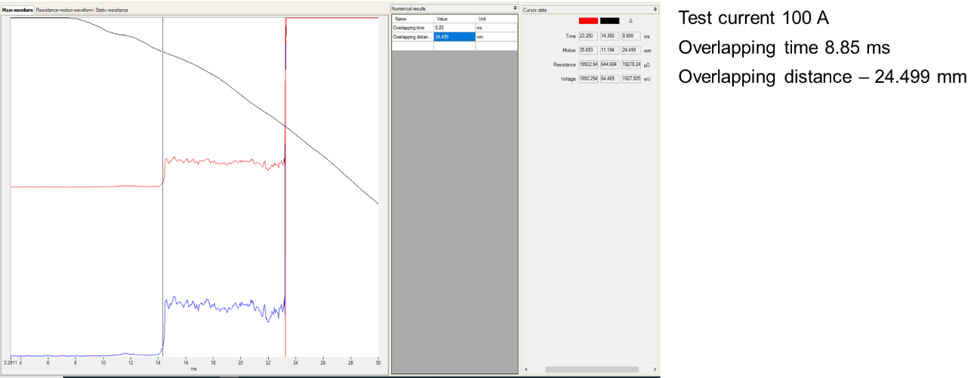Click the Cursor data scrollbar left arrow
Image resolution: width=980 pixels, height=378 pixels.
point(525,369)
